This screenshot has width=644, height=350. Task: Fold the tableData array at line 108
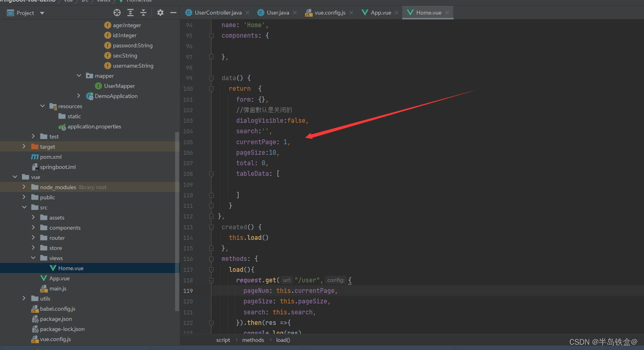(x=211, y=174)
